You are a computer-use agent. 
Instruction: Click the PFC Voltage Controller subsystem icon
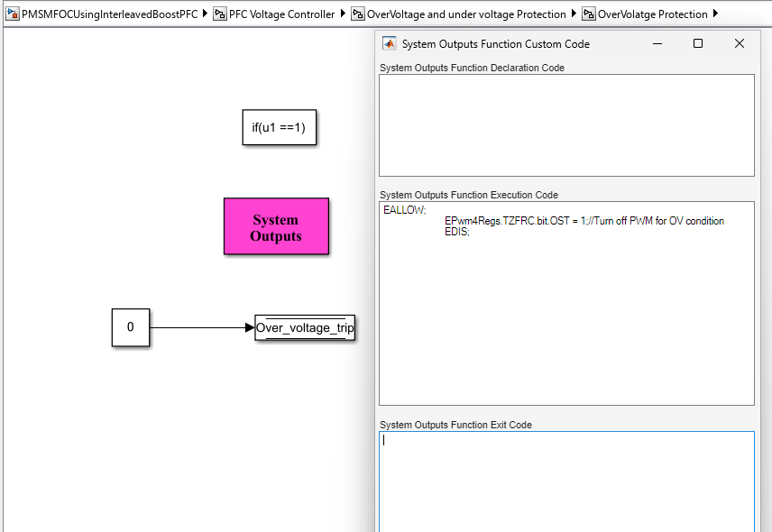(x=220, y=14)
